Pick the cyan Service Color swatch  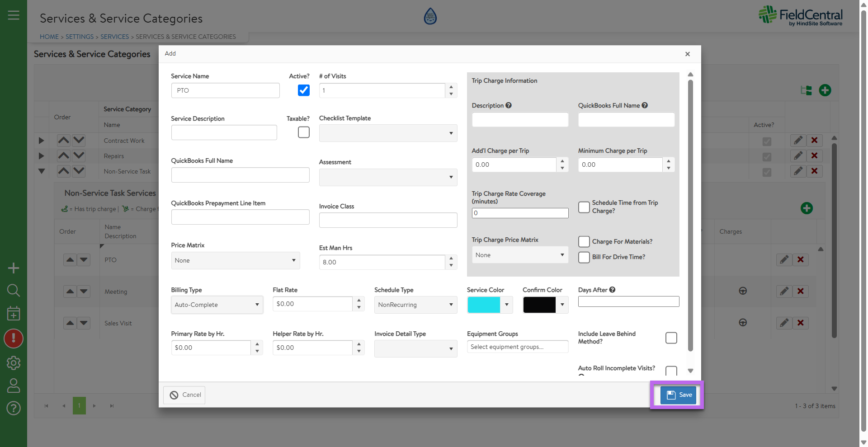(x=484, y=305)
